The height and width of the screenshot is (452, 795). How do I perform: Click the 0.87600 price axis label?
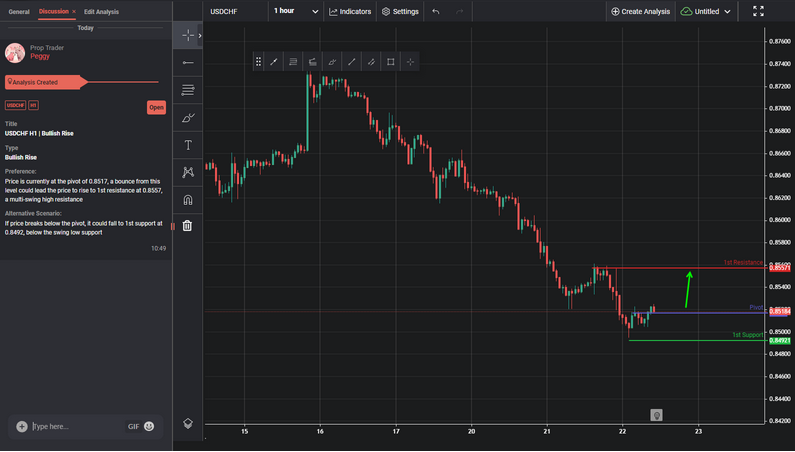[x=779, y=42]
